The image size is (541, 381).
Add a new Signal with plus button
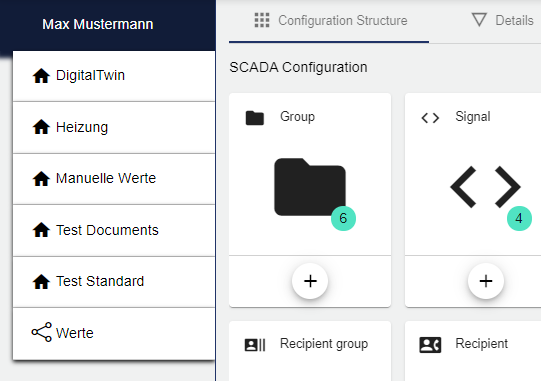[x=486, y=281]
